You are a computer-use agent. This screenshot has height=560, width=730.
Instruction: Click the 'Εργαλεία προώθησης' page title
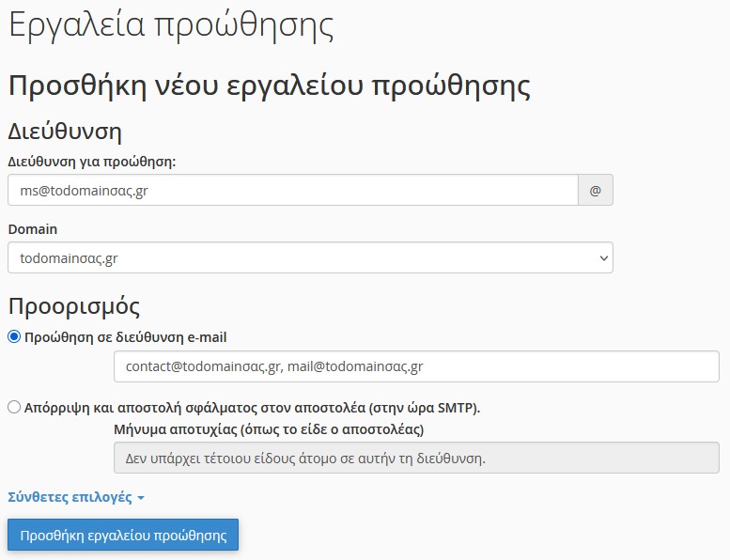[171, 25]
